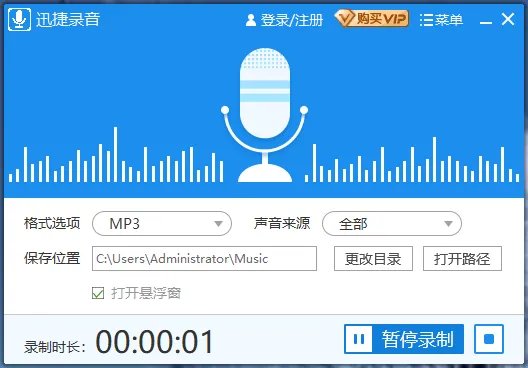Click the 迅捷录音 title text

68,19
